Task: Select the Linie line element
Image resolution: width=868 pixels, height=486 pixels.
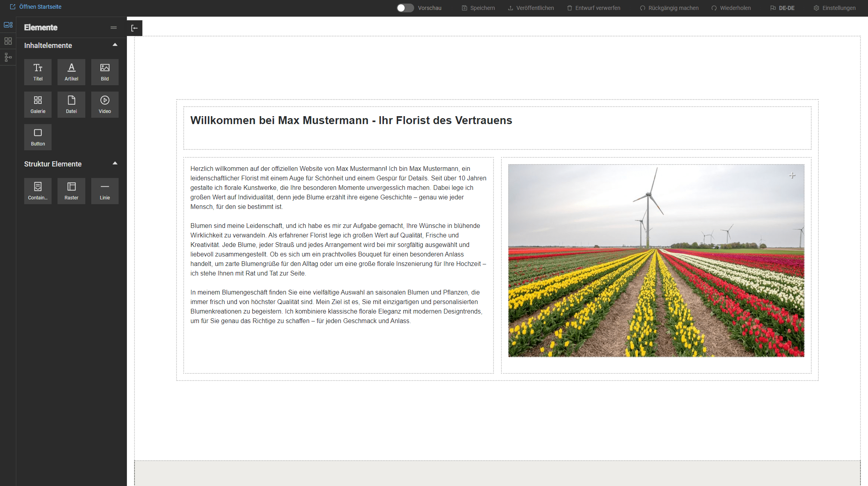Action: [x=105, y=191]
